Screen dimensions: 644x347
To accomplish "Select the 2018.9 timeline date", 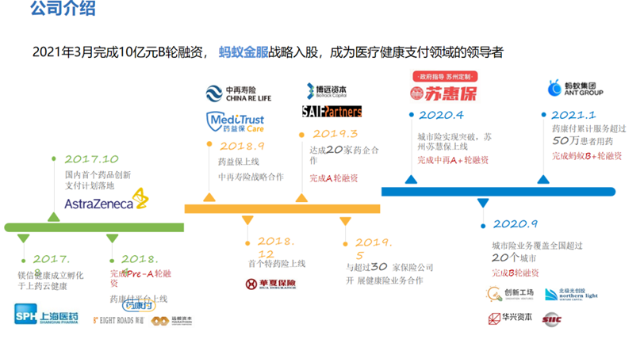I will (x=243, y=146).
